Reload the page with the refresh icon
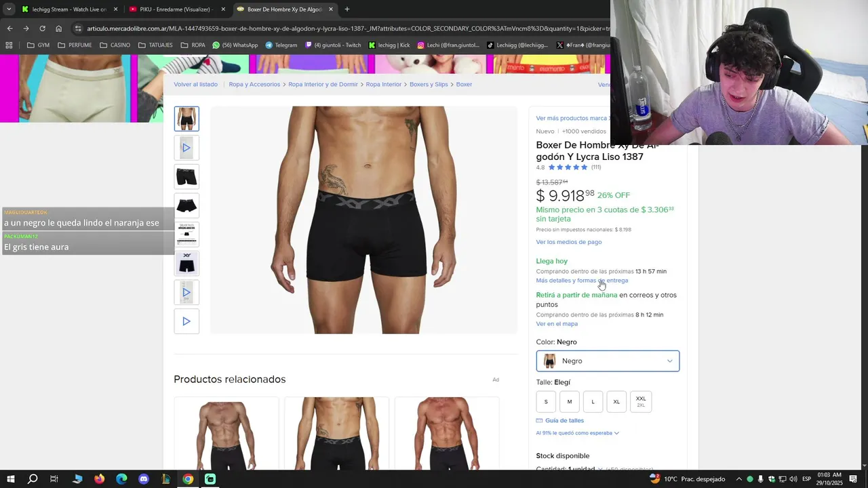This screenshot has width=868, height=488. 42,28
